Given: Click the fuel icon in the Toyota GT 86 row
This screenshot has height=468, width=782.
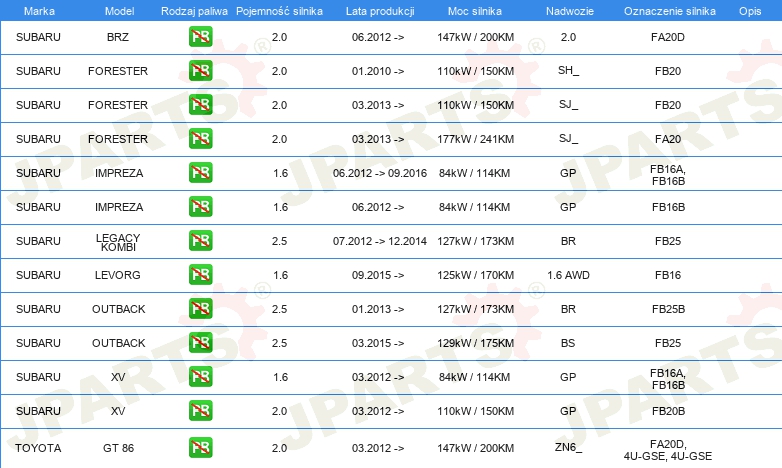Looking at the screenshot, I should [x=200, y=447].
